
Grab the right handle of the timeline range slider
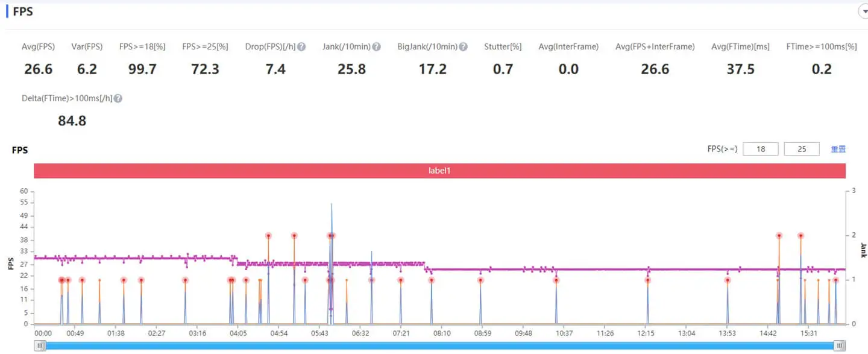click(x=840, y=346)
